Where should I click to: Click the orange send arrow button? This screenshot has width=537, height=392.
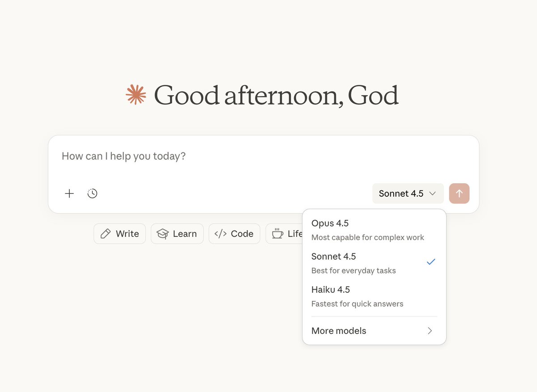tap(459, 194)
